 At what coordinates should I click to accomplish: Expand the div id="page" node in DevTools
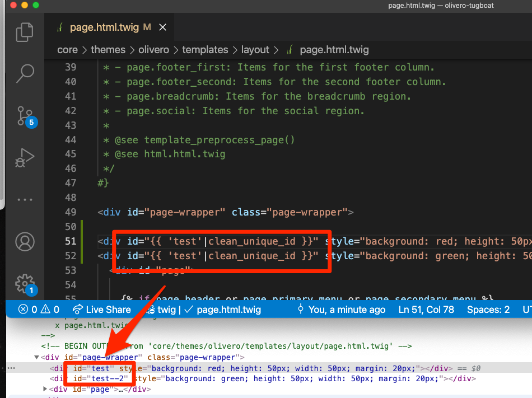click(45, 388)
